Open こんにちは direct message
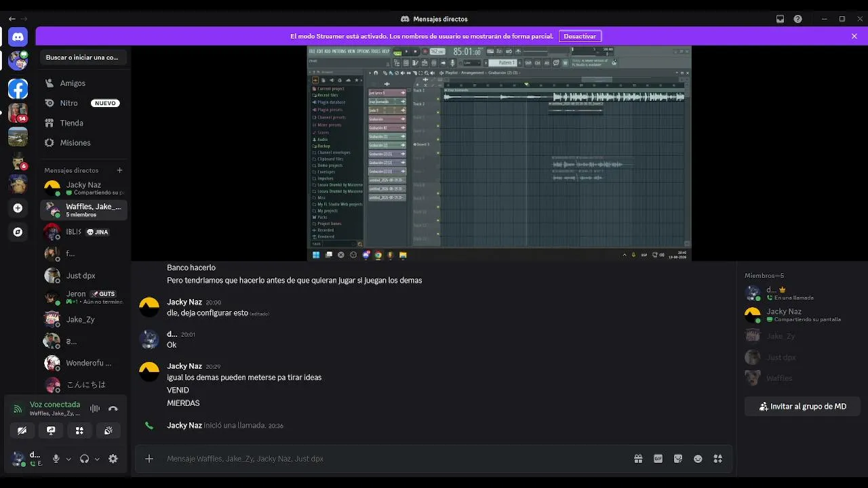Image resolution: width=868 pixels, height=488 pixels. coord(84,384)
